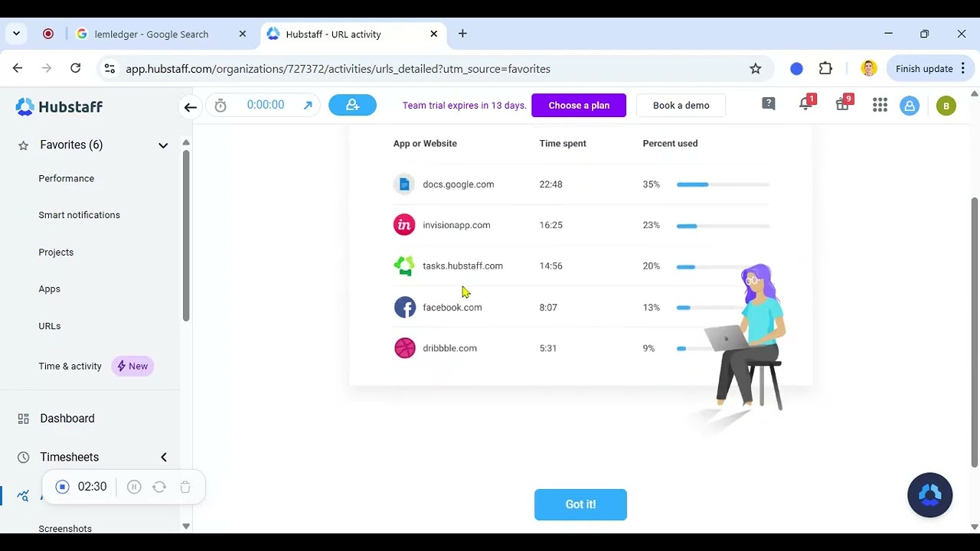View site information icon in address bar
Image resolution: width=980 pixels, height=551 pixels.
[x=109, y=69]
